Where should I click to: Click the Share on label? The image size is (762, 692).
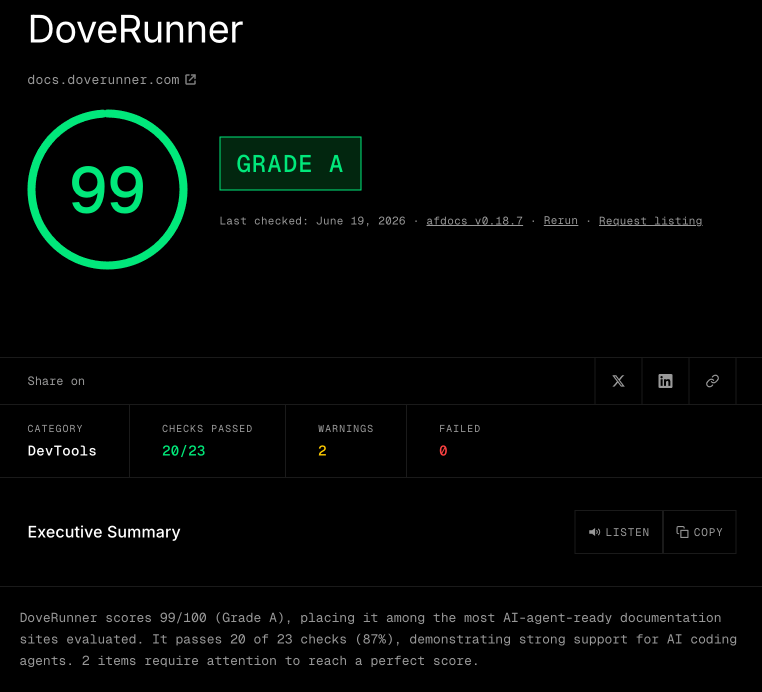(x=56, y=381)
